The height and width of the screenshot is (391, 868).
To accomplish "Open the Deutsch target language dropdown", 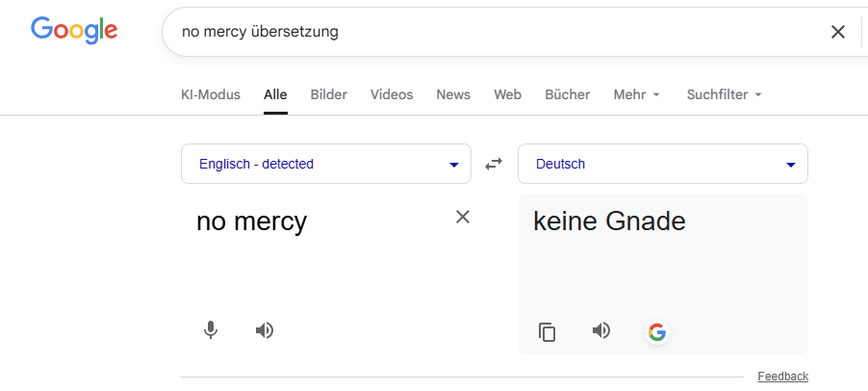I will [662, 164].
